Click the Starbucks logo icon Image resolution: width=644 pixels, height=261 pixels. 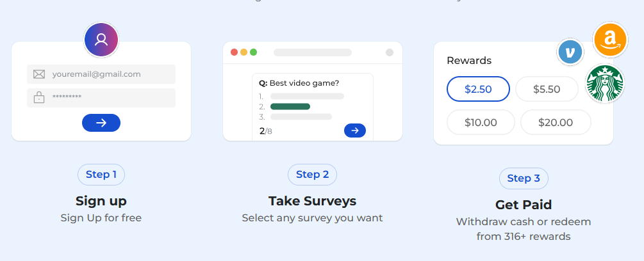pos(605,84)
